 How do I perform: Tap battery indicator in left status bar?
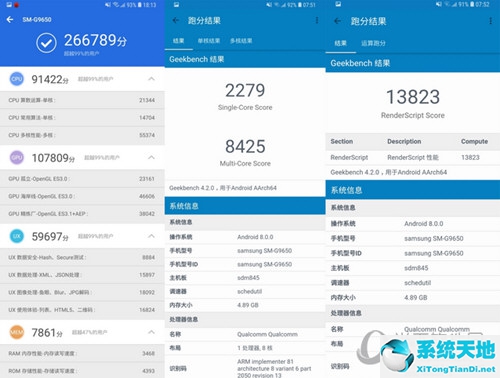pyautogui.click(x=139, y=5)
